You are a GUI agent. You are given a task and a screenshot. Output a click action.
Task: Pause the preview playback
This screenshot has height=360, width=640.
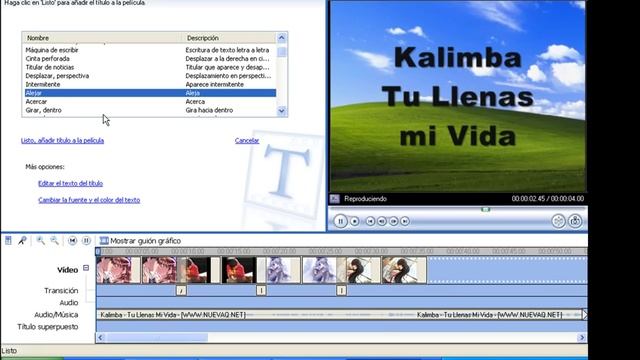(340, 221)
